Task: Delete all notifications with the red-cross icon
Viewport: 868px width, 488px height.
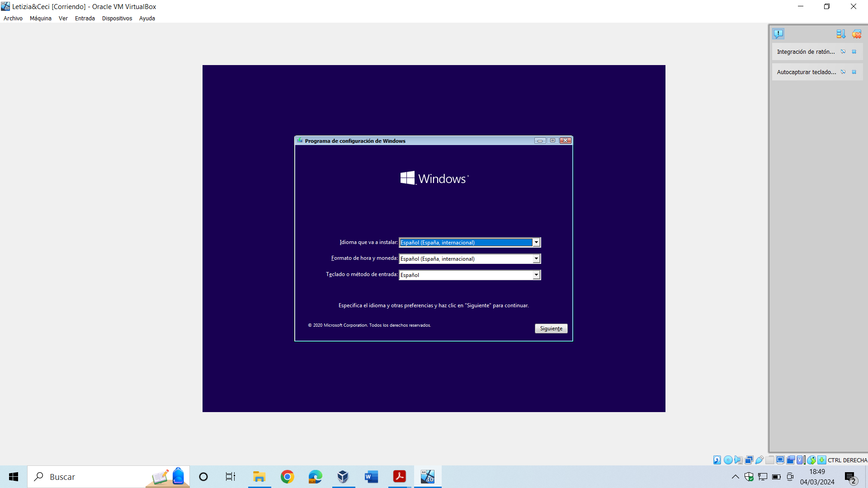Action: (x=856, y=34)
